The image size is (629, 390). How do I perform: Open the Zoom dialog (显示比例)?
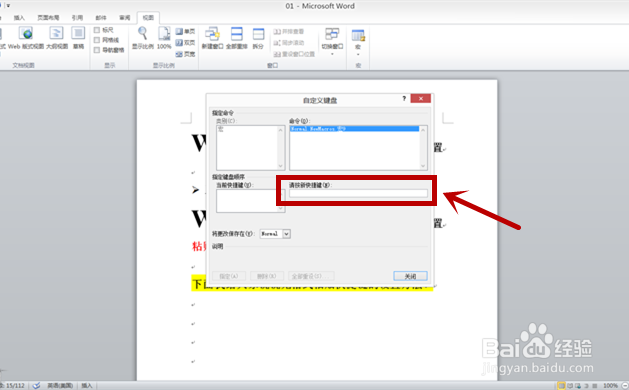click(x=142, y=38)
